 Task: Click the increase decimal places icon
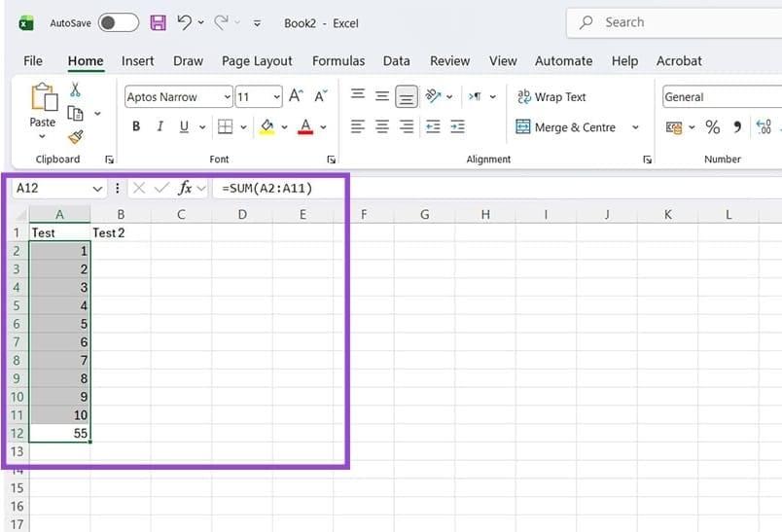[764, 127]
